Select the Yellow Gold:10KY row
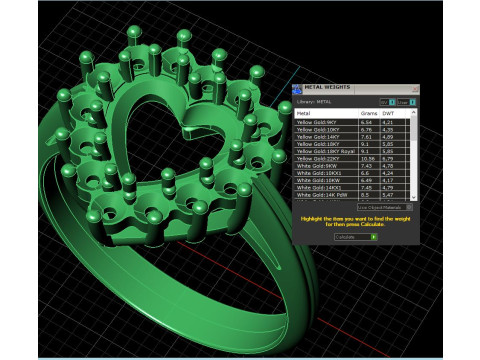Image resolution: width=480 pixels, height=360 pixels. [x=352, y=130]
